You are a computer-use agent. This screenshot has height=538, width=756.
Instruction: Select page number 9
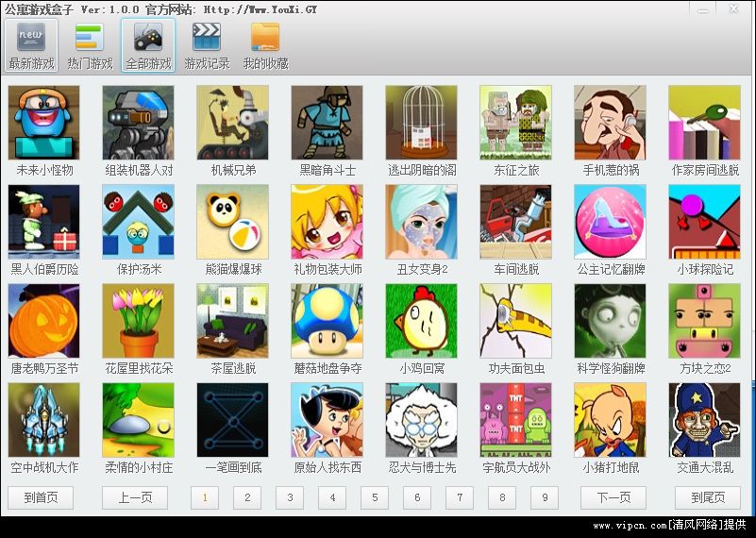[544, 497]
